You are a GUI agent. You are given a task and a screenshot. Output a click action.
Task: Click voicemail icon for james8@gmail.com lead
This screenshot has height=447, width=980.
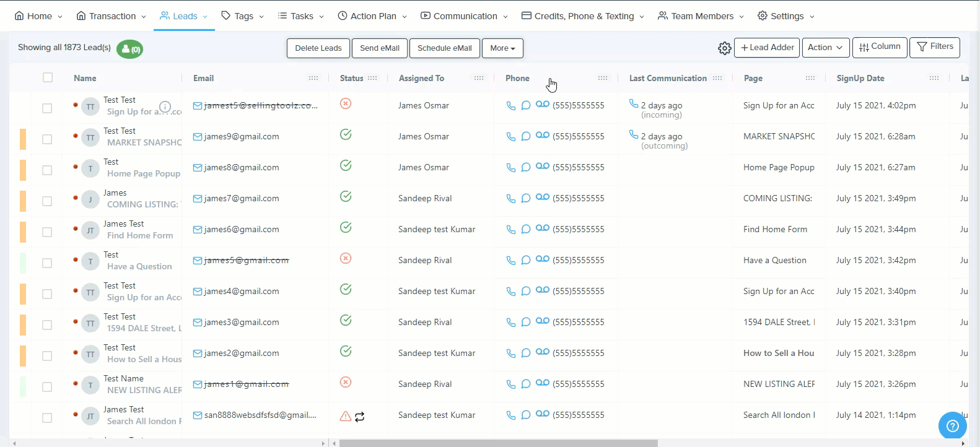542,167
